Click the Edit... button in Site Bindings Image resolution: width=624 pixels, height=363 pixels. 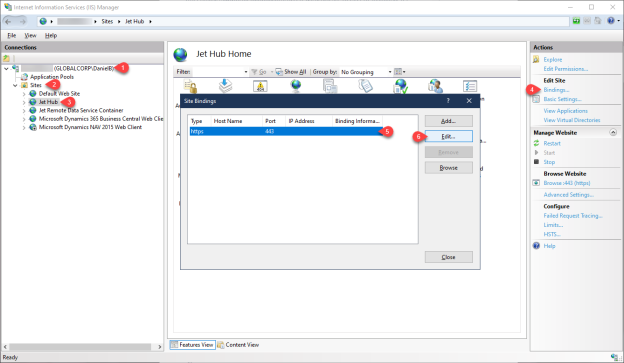(x=448, y=137)
